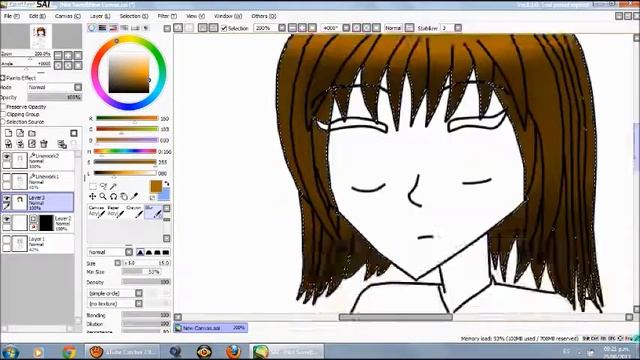Click the foreground brown color swatch
The image size is (640, 360).
[156, 186]
